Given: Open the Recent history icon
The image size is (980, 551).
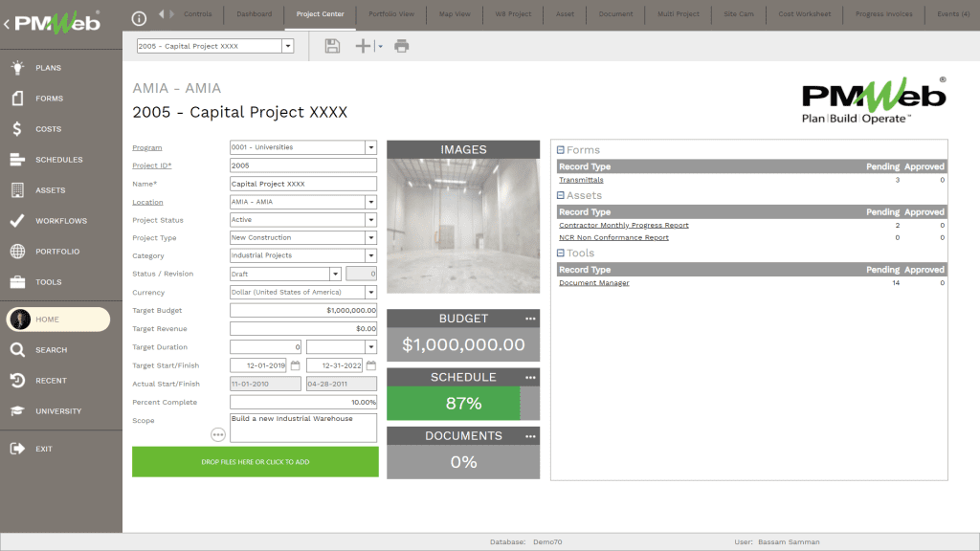Looking at the screenshot, I should (x=17, y=381).
